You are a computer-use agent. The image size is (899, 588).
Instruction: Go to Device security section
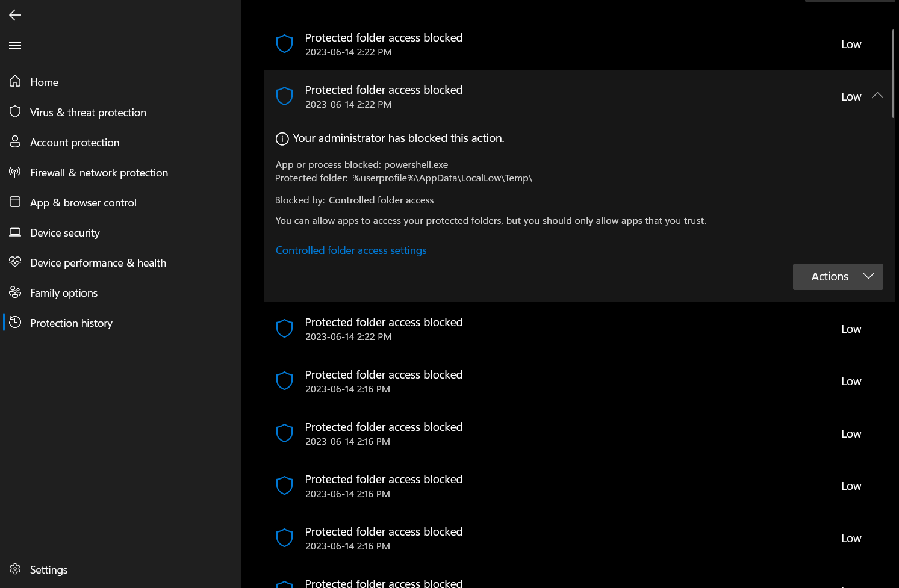(x=64, y=233)
